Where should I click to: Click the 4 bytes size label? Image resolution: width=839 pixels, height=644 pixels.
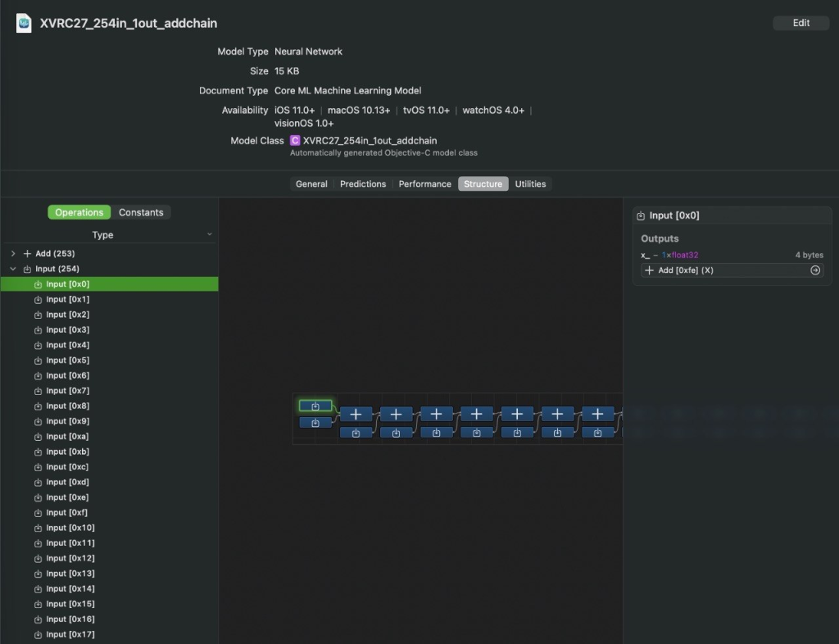[x=809, y=255]
